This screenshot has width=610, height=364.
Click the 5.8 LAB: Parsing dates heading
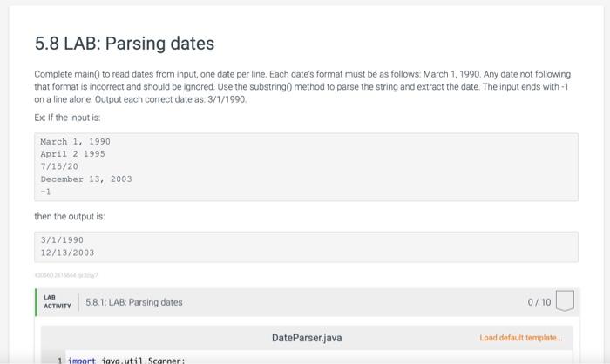(x=125, y=44)
